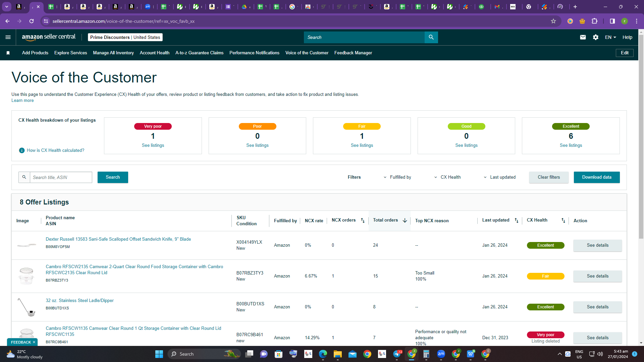
Task: Open the browser side panel
Action: (612, 21)
